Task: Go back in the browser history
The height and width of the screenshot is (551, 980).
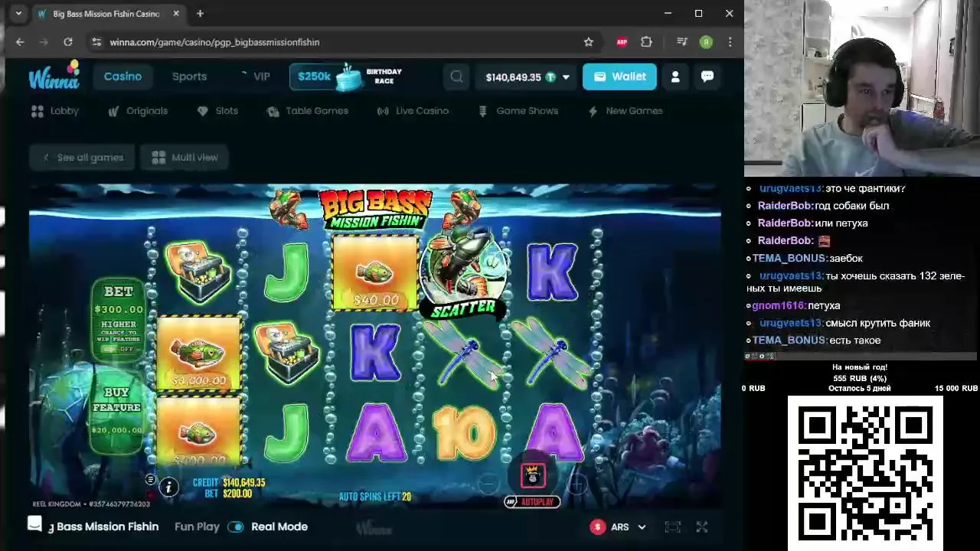Action: tap(20, 42)
